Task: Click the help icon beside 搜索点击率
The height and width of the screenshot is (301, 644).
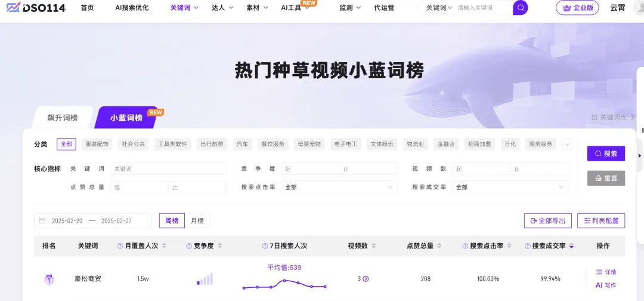Action: point(465,246)
